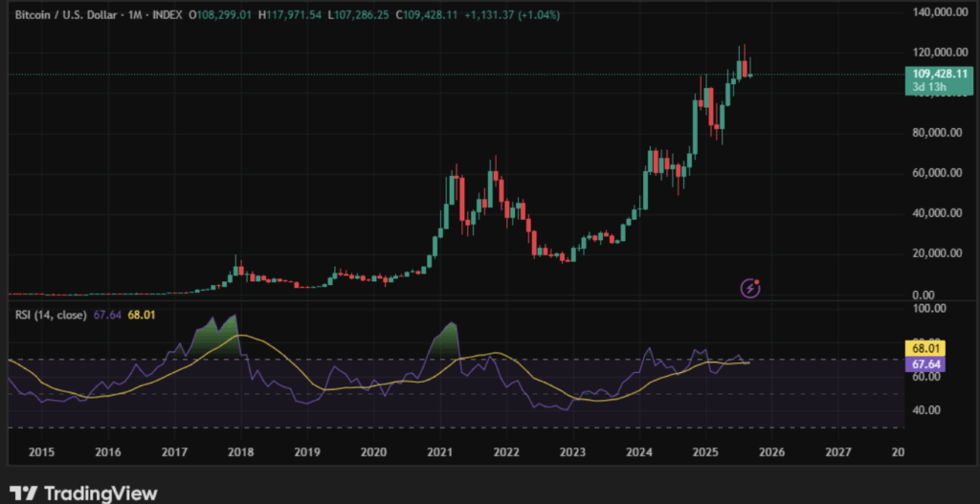
Task: Click the 2018 year label on time axis
Action: click(x=240, y=452)
